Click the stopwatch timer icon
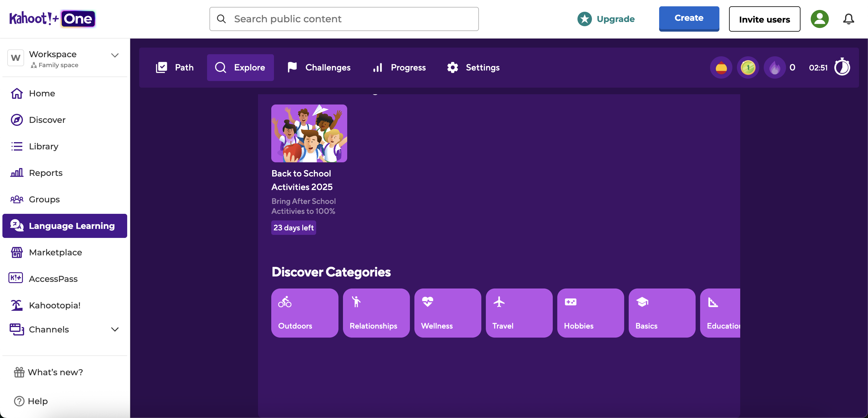 coord(842,67)
